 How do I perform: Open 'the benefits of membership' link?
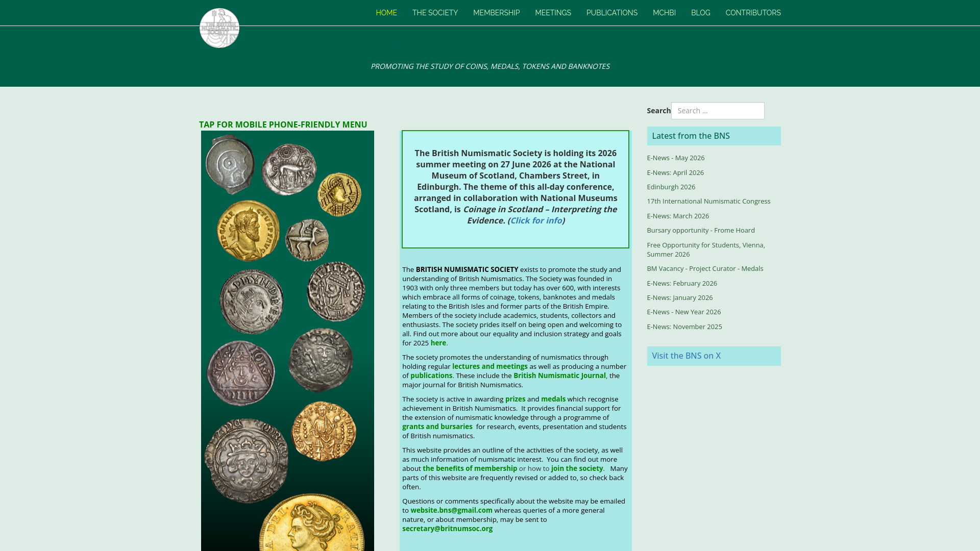tap(470, 468)
